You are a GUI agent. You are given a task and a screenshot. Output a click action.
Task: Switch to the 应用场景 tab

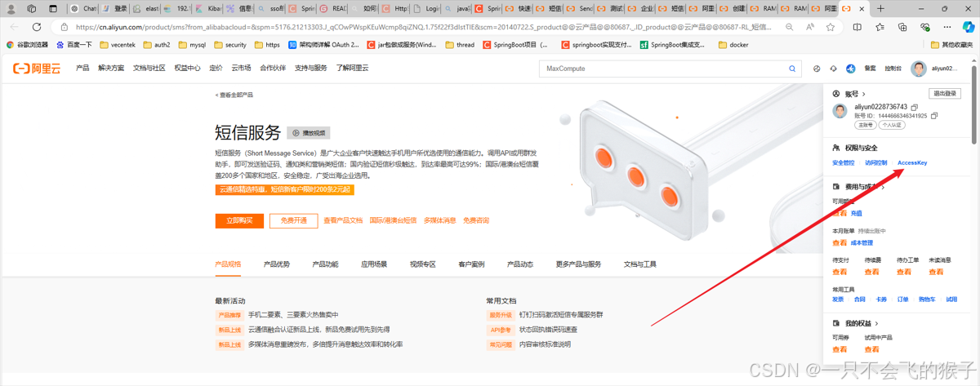click(374, 264)
